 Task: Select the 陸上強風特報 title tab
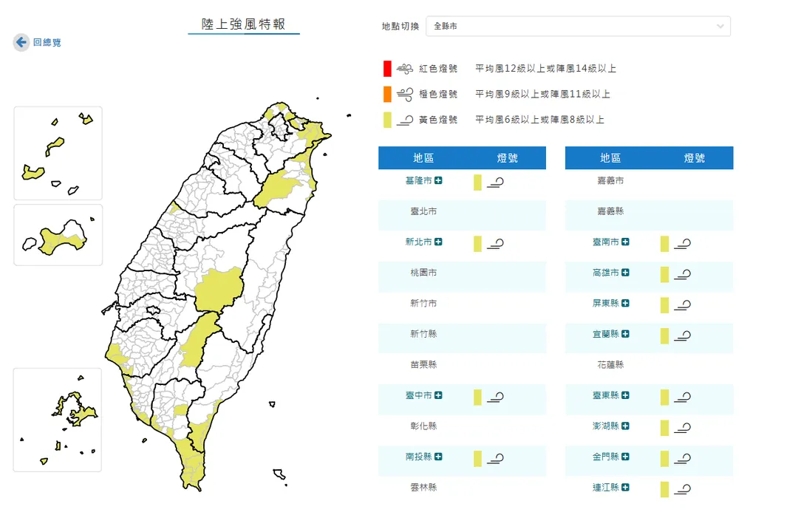point(244,24)
